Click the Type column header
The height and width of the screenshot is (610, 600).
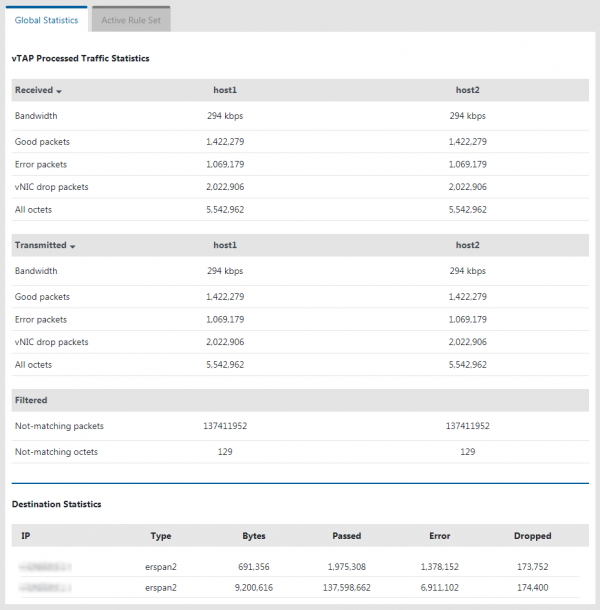pyautogui.click(x=160, y=536)
